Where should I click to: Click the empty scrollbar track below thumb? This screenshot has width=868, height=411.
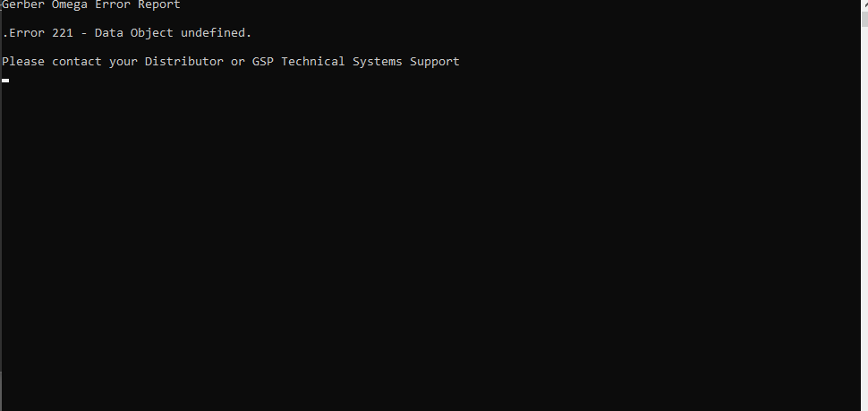864,218
